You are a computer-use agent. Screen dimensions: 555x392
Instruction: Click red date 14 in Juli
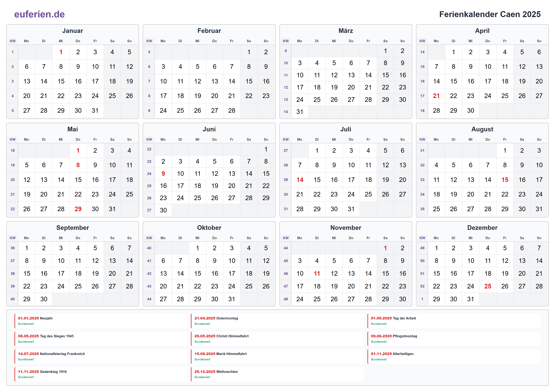(x=300, y=180)
